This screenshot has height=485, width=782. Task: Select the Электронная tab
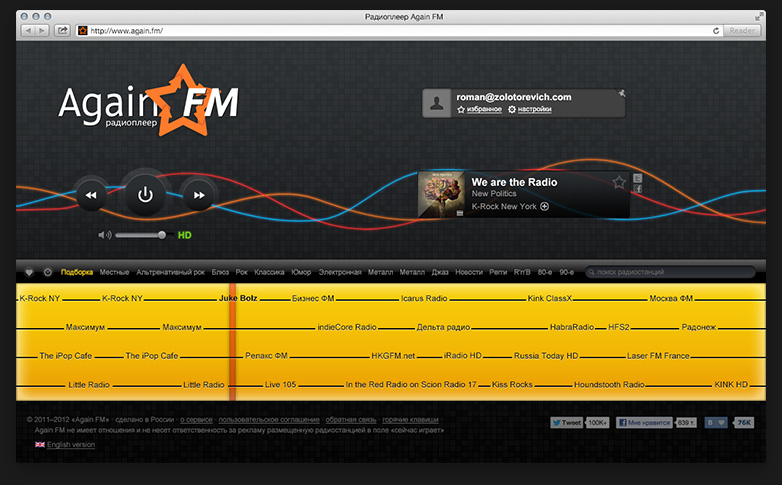coord(340,272)
